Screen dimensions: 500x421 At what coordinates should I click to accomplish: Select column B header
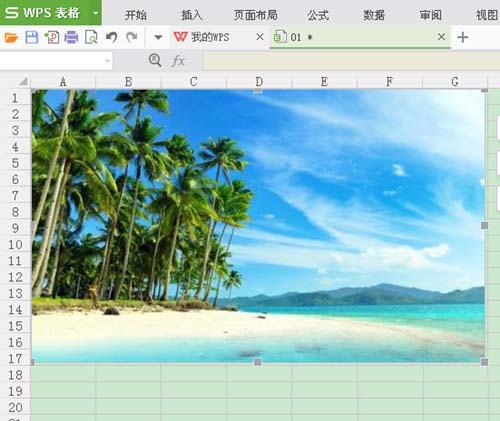tap(128, 82)
